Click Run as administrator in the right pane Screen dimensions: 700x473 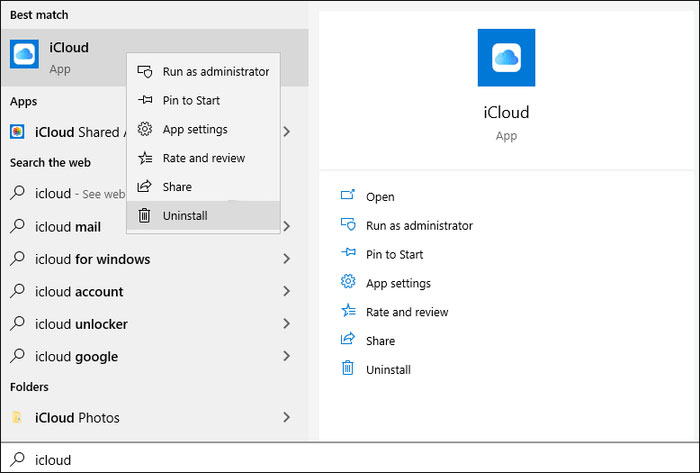point(419,226)
